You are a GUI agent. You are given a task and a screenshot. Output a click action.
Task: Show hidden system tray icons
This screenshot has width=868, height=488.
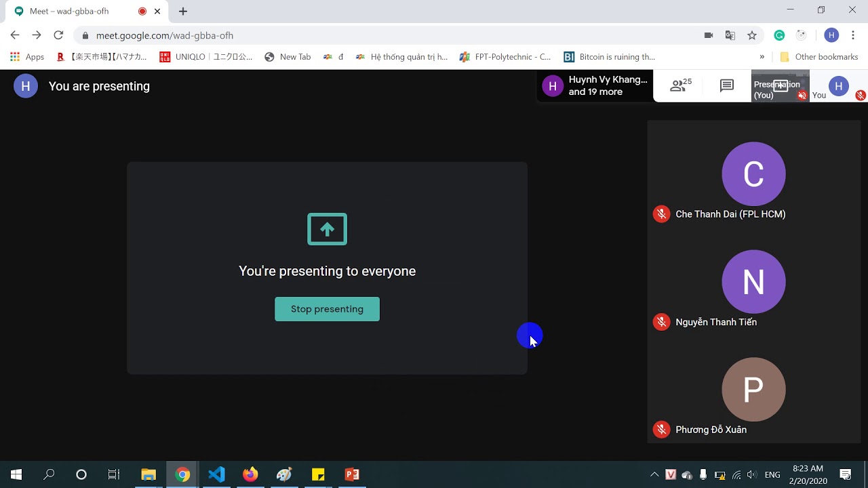(x=654, y=474)
